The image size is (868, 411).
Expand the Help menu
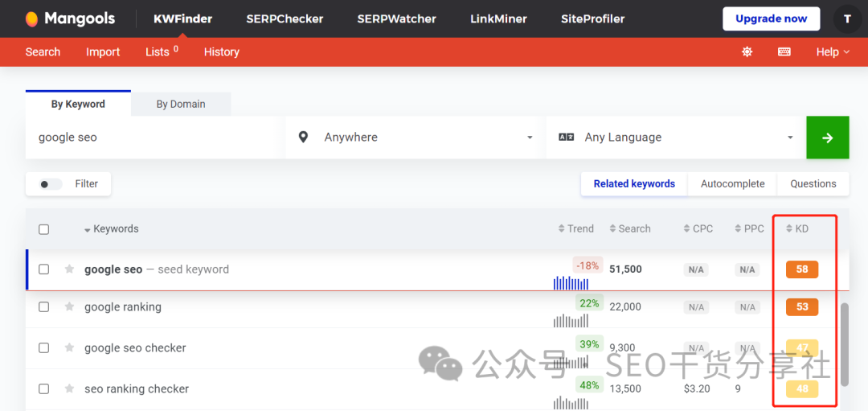833,52
